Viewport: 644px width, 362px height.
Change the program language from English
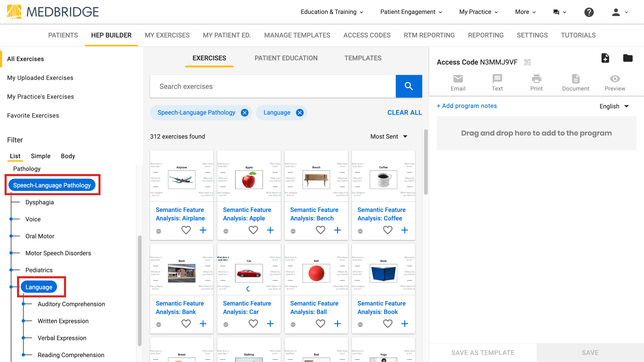[614, 106]
